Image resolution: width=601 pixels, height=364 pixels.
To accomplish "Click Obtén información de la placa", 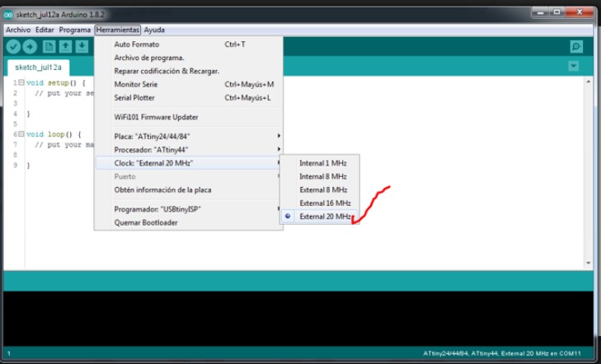I will [189, 190].
